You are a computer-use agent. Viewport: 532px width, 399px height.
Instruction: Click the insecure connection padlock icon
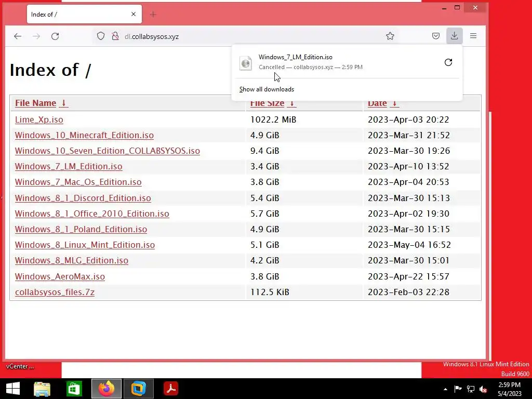[115, 36]
